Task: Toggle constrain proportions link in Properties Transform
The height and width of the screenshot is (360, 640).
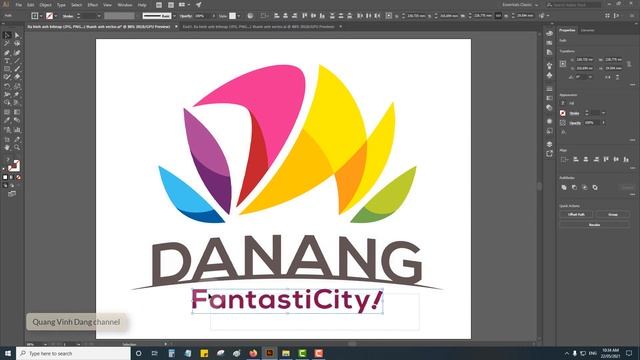Action: click(629, 64)
